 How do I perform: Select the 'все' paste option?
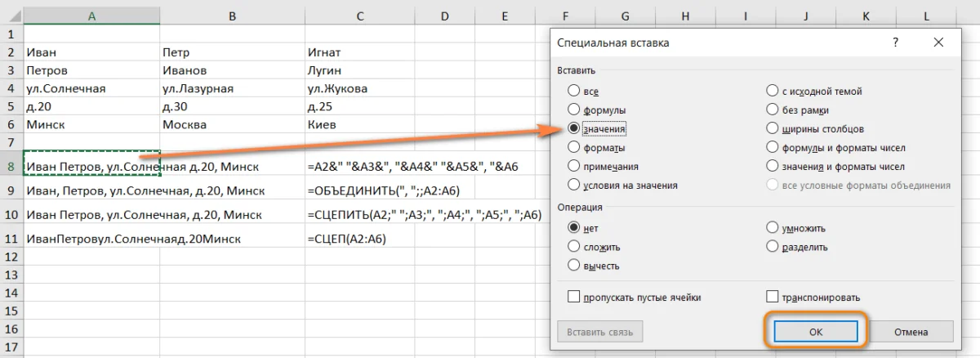pos(574,91)
